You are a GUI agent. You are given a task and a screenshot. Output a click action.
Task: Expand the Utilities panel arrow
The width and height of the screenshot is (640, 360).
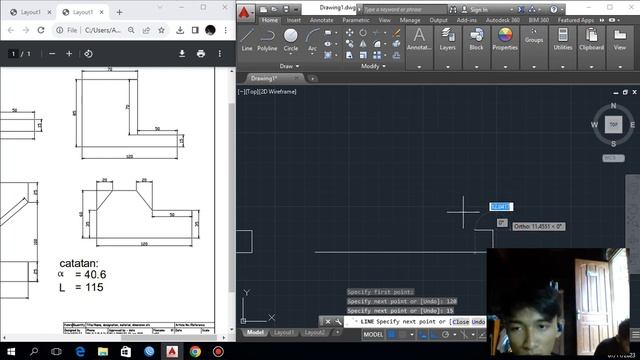tap(563, 67)
